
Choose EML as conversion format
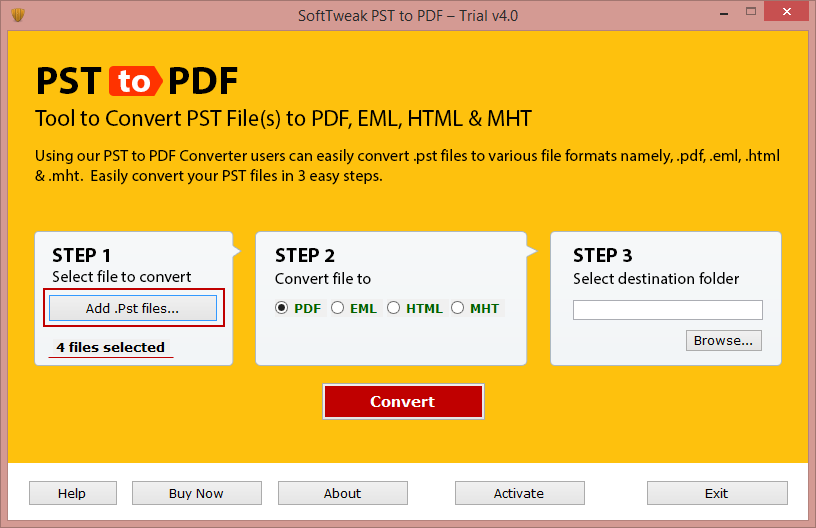[338, 308]
